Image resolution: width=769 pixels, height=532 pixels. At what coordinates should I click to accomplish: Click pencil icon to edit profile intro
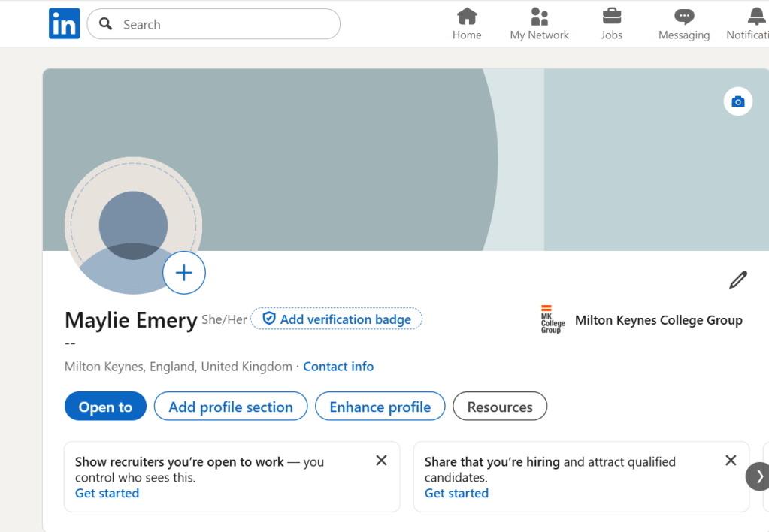click(737, 280)
